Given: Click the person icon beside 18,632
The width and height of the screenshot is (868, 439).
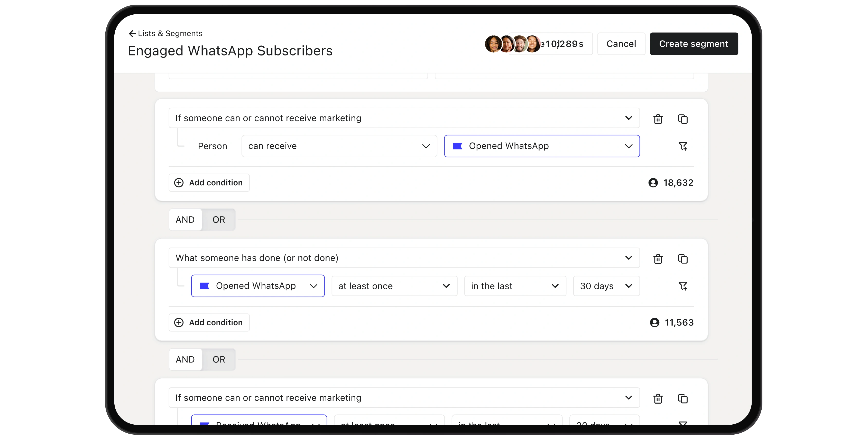Looking at the screenshot, I should point(653,183).
